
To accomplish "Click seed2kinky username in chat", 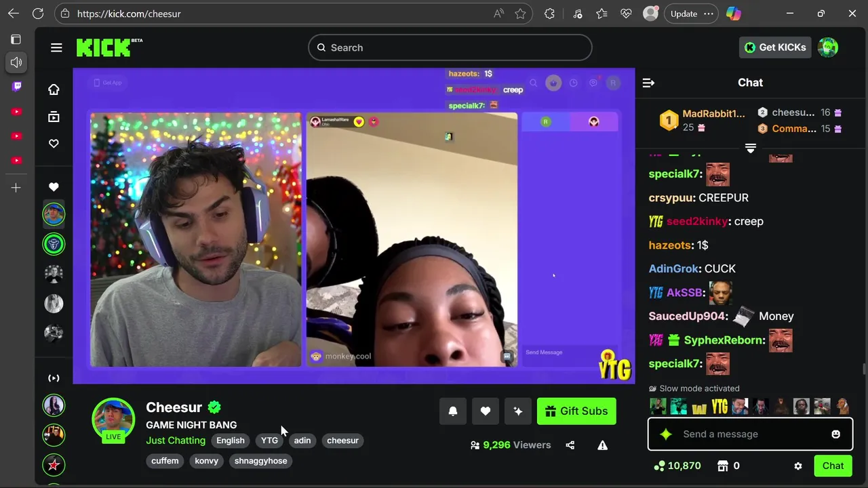I will pos(697,222).
